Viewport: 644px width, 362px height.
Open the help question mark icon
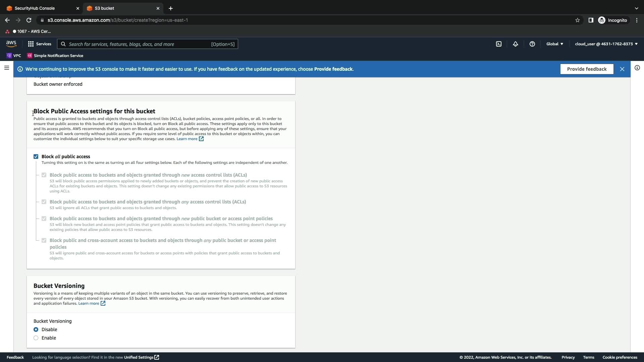[532, 44]
